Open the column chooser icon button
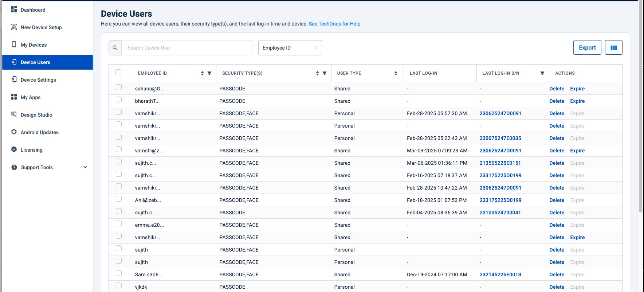Image resolution: width=644 pixels, height=292 pixels. point(613,48)
